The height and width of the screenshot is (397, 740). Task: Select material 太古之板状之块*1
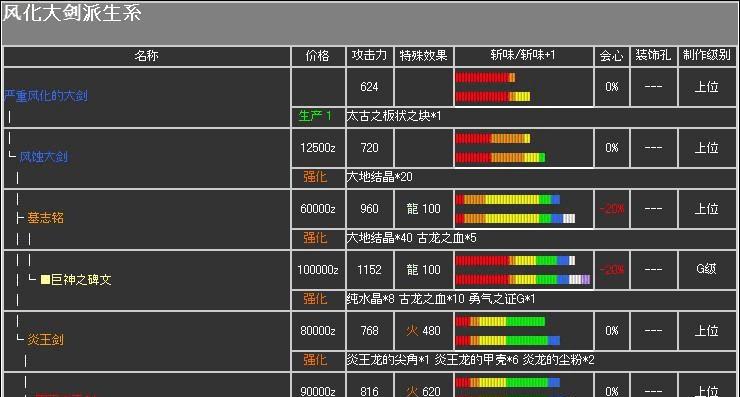(394, 116)
